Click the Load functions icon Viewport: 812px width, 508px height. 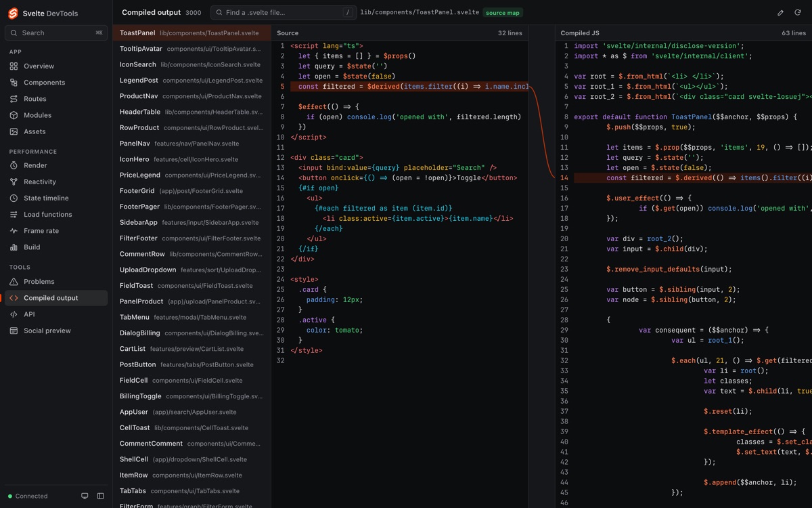[x=14, y=215]
